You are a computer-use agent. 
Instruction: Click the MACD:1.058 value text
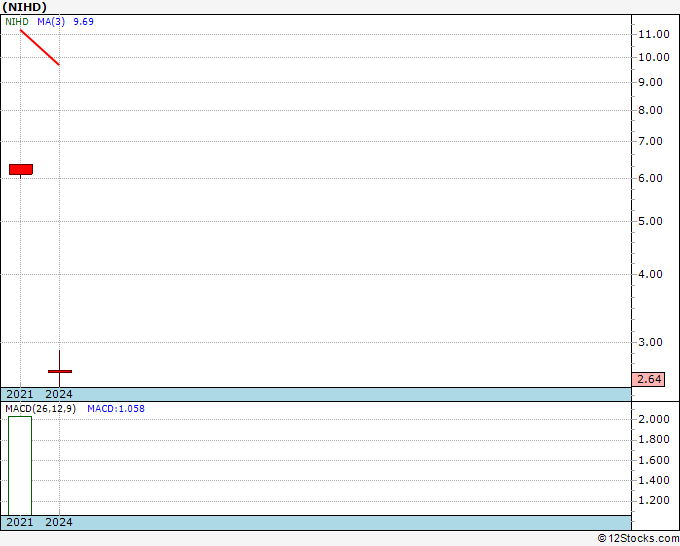[x=116, y=409]
